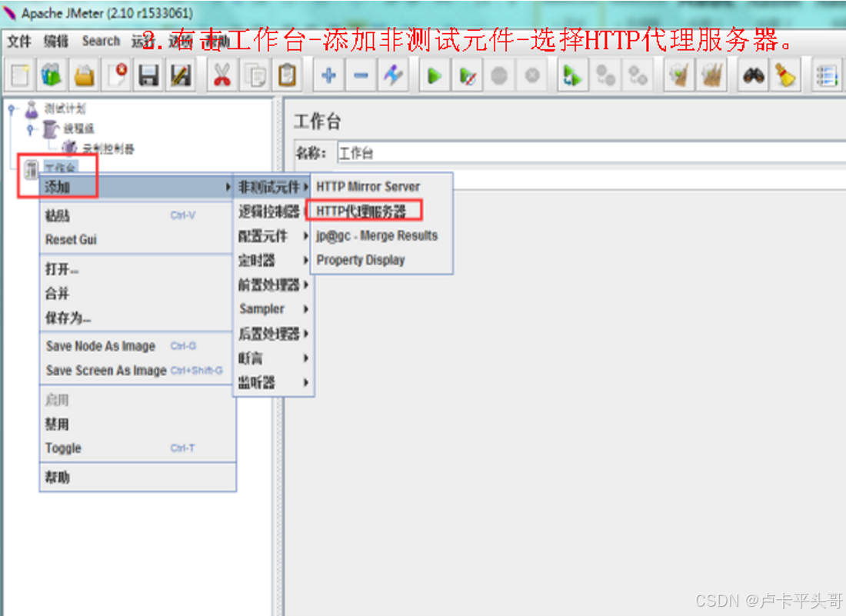Expand the 前置处理器 submenu

(273, 285)
